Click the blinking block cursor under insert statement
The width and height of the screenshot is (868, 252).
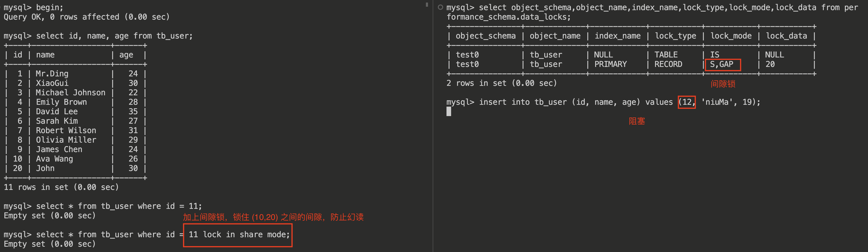pyautogui.click(x=449, y=111)
